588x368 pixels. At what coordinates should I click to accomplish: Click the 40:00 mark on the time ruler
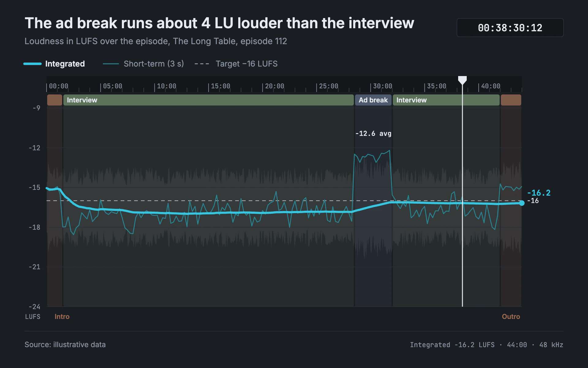coord(491,86)
